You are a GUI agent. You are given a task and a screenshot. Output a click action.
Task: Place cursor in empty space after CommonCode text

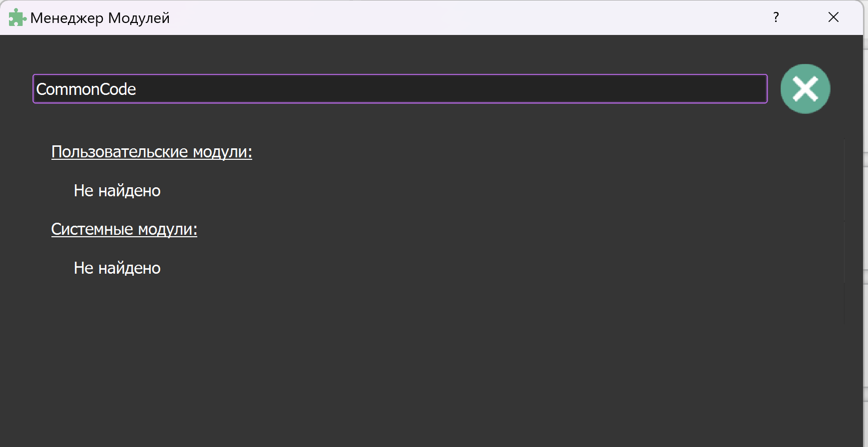(x=449, y=89)
